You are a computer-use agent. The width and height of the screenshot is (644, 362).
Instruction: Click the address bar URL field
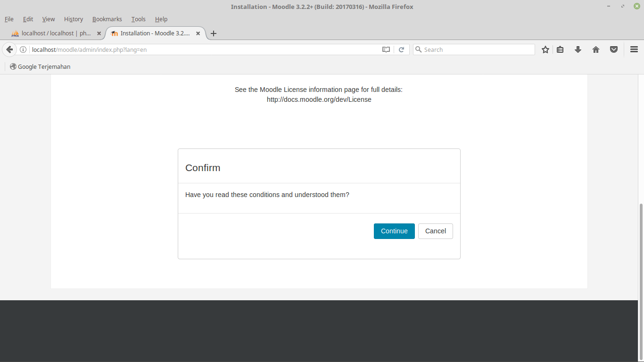[x=205, y=49]
